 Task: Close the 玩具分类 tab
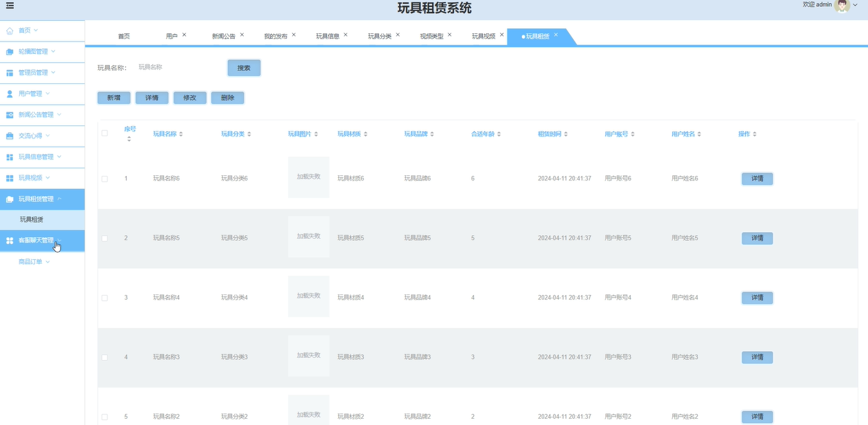[x=398, y=35]
